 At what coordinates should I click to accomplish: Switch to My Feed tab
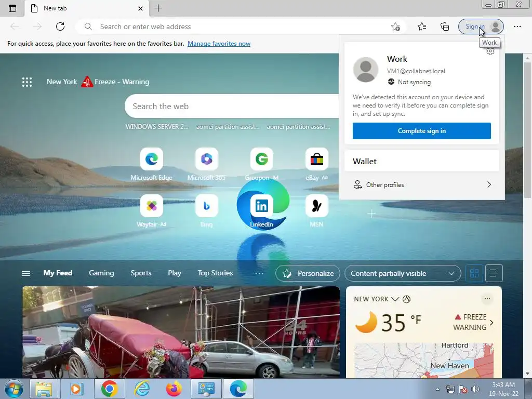pyautogui.click(x=58, y=273)
